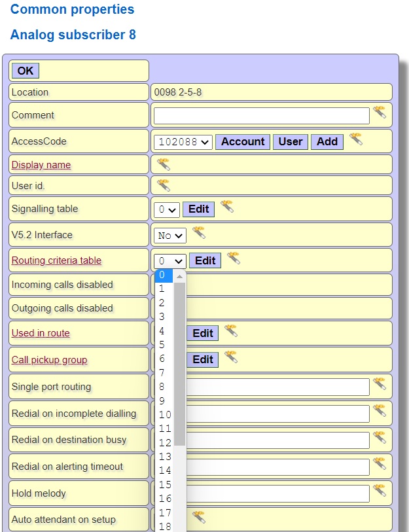Open the Signalling table number dropdown
The image size is (409, 532).
(x=166, y=209)
